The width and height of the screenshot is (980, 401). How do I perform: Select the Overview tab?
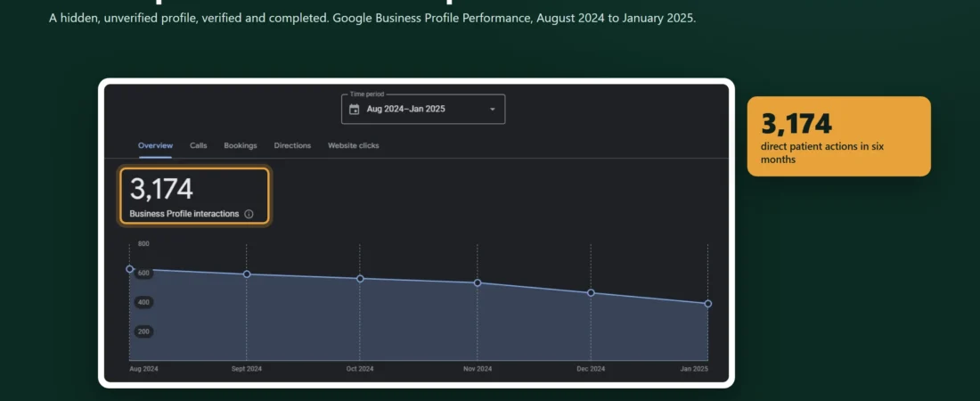tap(155, 146)
